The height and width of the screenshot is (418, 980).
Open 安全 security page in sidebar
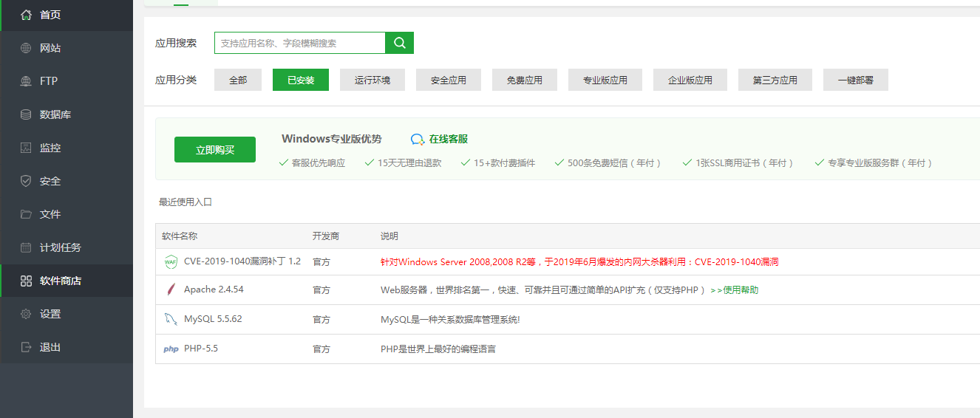pyautogui.click(x=50, y=181)
